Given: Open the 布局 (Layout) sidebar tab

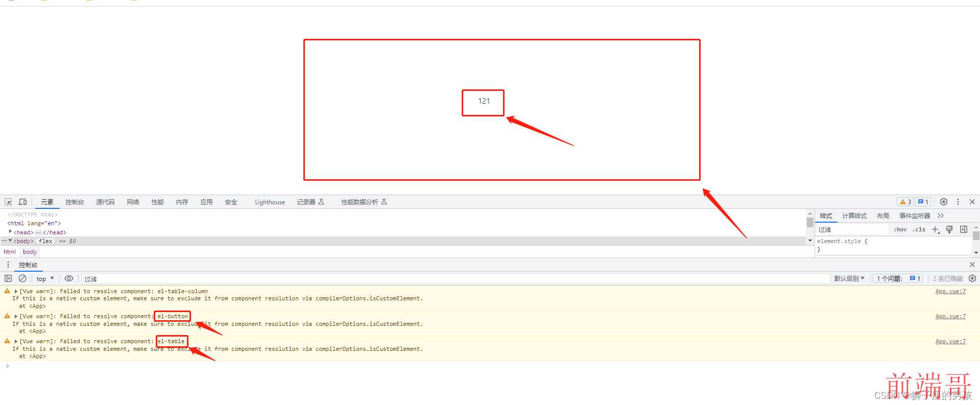Looking at the screenshot, I should coord(883,216).
